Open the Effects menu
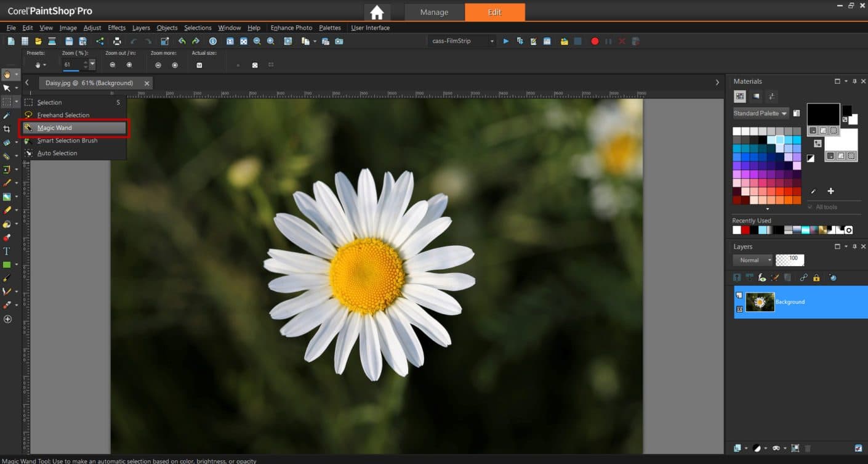The width and height of the screenshot is (868, 464). 116,28
